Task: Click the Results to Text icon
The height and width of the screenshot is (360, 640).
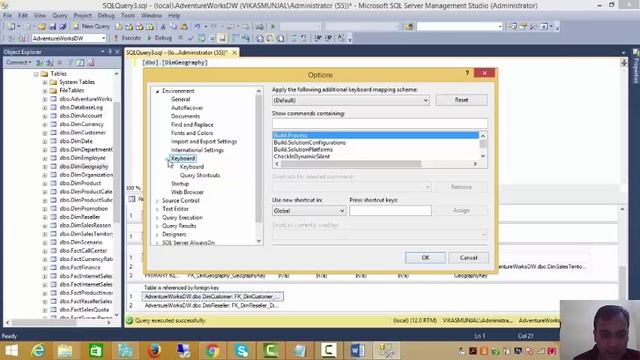Action: point(260,38)
